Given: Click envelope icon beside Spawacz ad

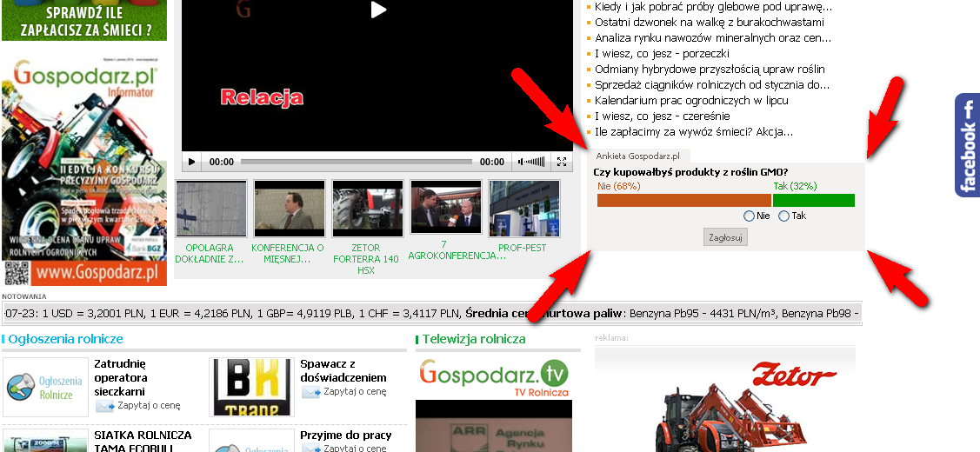Looking at the screenshot, I should coord(310,392).
